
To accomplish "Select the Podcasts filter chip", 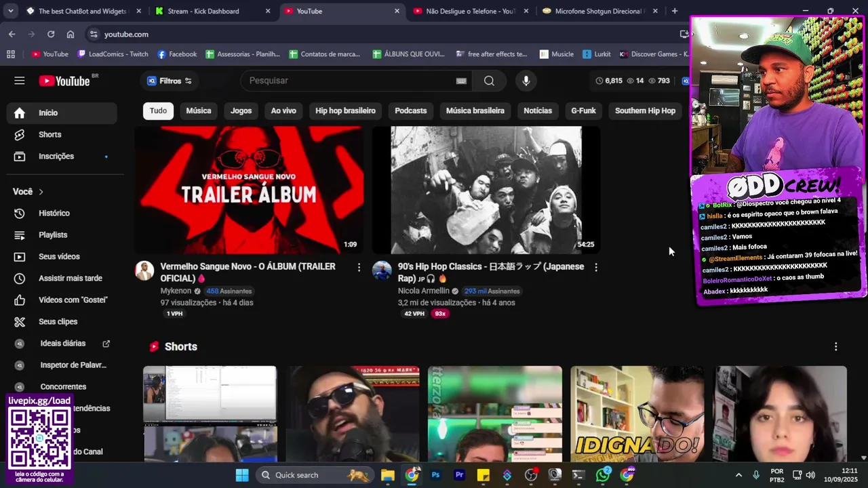I will tap(411, 110).
